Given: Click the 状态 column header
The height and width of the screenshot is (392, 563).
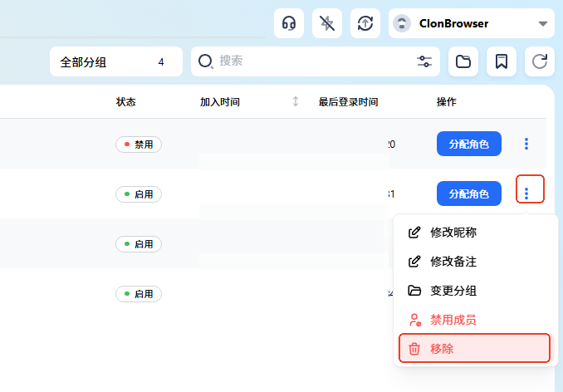Looking at the screenshot, I should 125,102.
